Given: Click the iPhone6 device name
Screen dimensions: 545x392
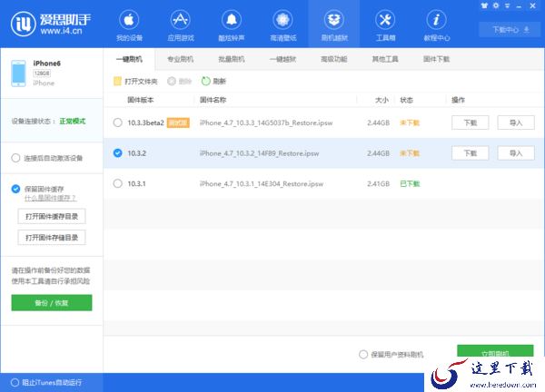Looking at the screenshot, I should coord(46,64).
